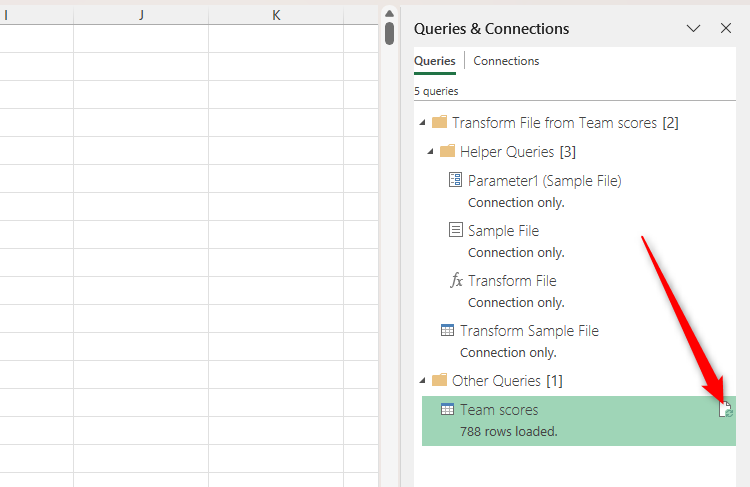Screen dimensions: 750x487
Task: Select the Transform Sample File query
Action: (x=529, y=331)
